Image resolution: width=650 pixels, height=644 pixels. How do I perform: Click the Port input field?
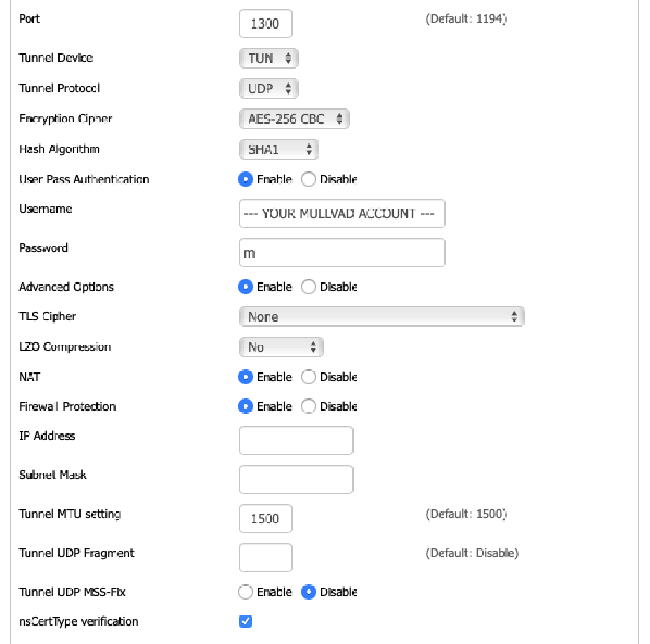tap(265, 23)
